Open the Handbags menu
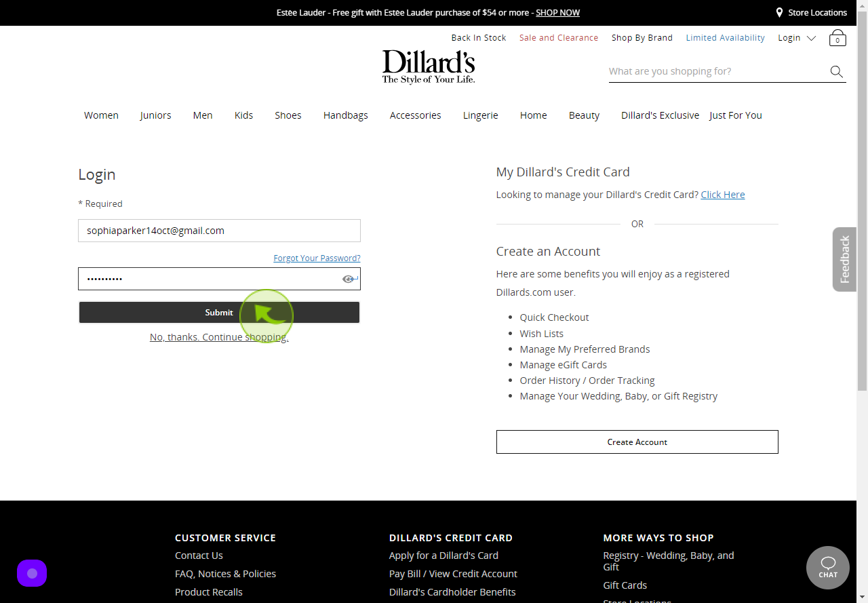Viewport: 868px width, 603px height. [x=346, y=115]
